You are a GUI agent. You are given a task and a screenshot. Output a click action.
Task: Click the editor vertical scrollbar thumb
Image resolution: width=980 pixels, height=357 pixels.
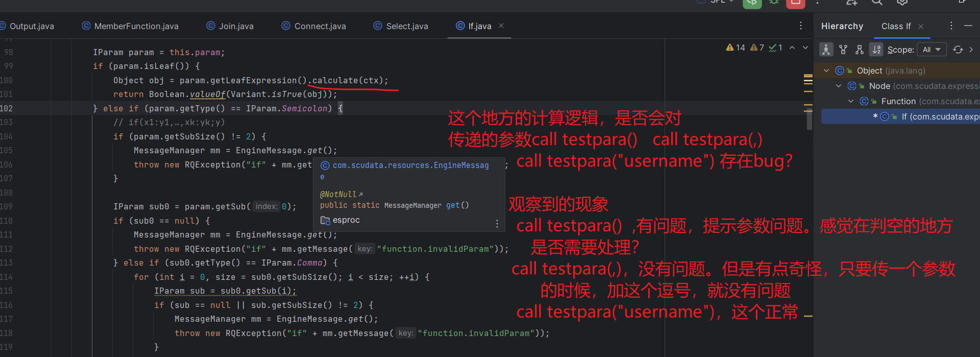click(x=809, y=120)
